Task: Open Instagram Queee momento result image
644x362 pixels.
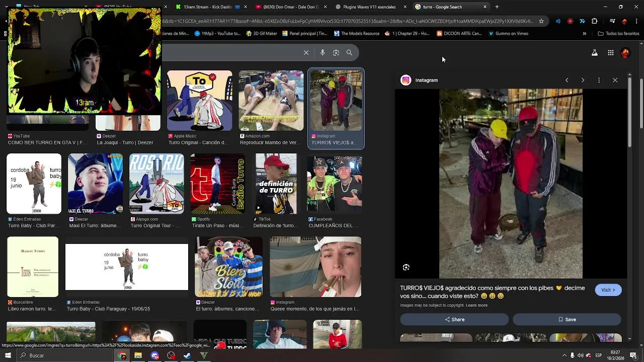Action: [315, 266]
